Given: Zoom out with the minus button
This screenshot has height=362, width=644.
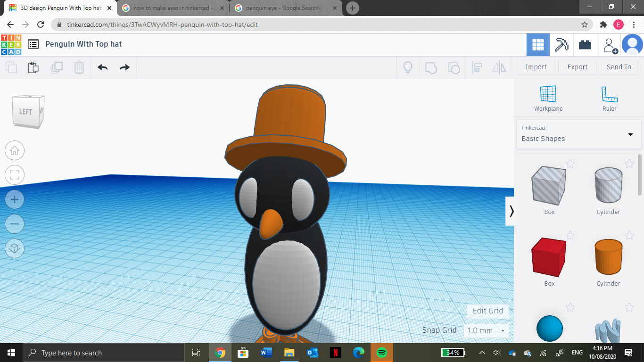Looking at the screenshot, I should 15,224.
